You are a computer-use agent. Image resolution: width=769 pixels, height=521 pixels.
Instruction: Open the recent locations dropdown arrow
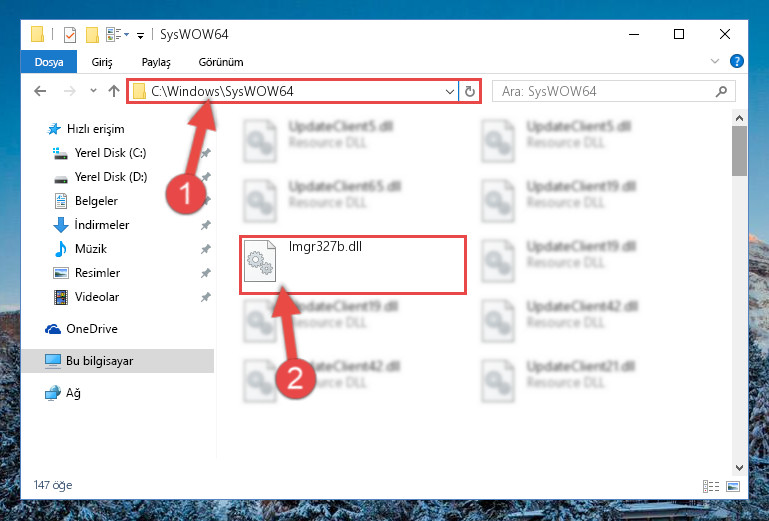click(x=93, y=91)
